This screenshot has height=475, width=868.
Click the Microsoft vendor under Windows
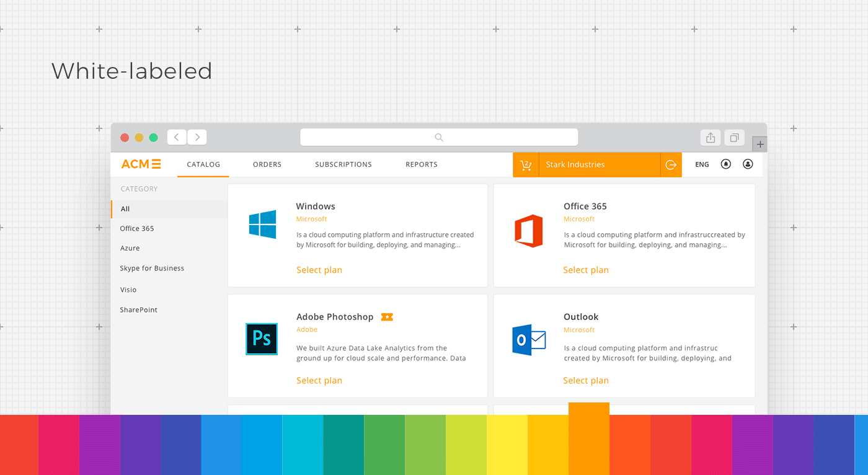coord(312,219)
